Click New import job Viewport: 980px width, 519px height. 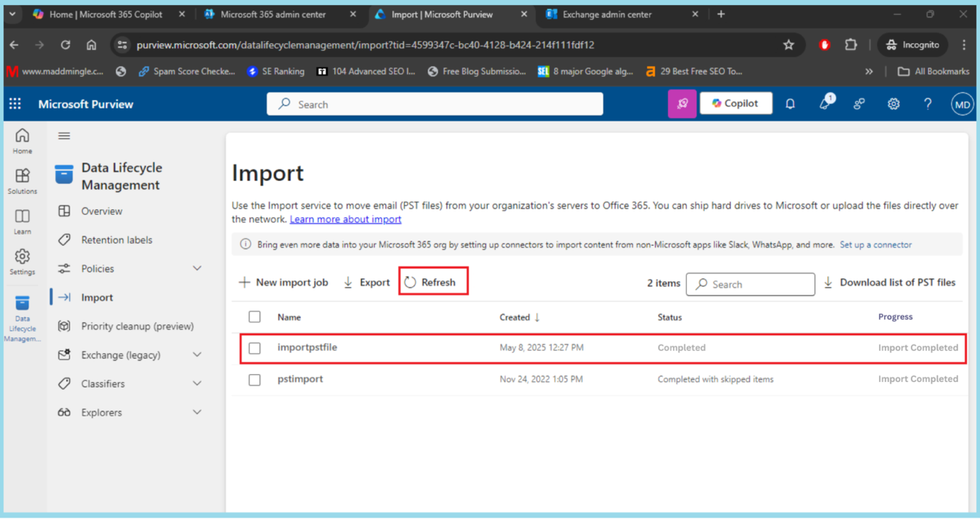pyautogui.click(x=283, y=283)
